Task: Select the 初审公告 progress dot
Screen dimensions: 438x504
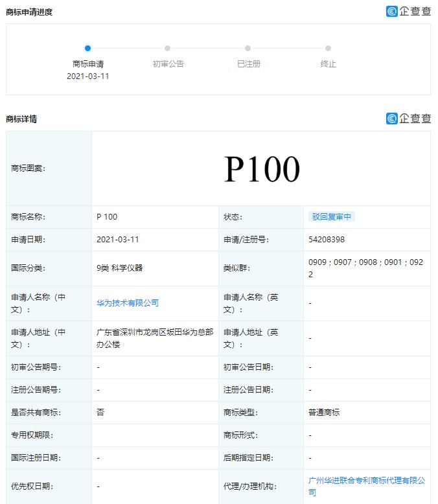Action: 168,48
